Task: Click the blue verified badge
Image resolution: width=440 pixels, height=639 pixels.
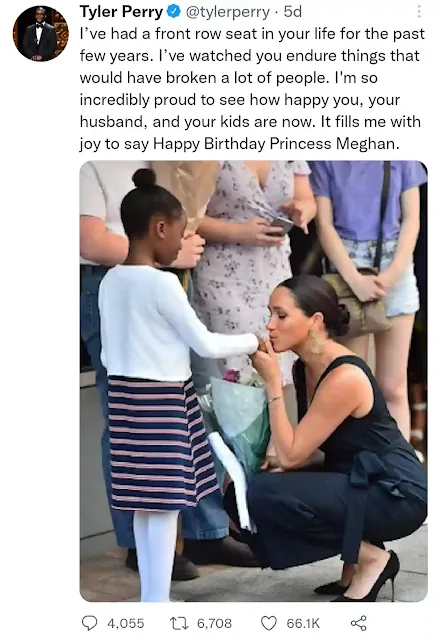Action: pyautogui.click(x=174, y=12)
